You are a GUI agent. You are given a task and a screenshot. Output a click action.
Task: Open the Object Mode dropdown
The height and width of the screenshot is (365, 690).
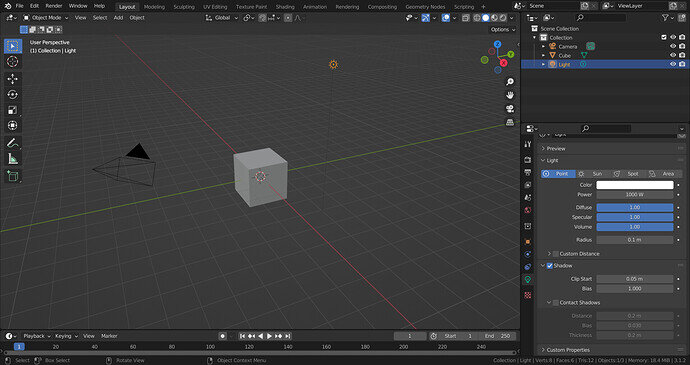tap(46, 18)
